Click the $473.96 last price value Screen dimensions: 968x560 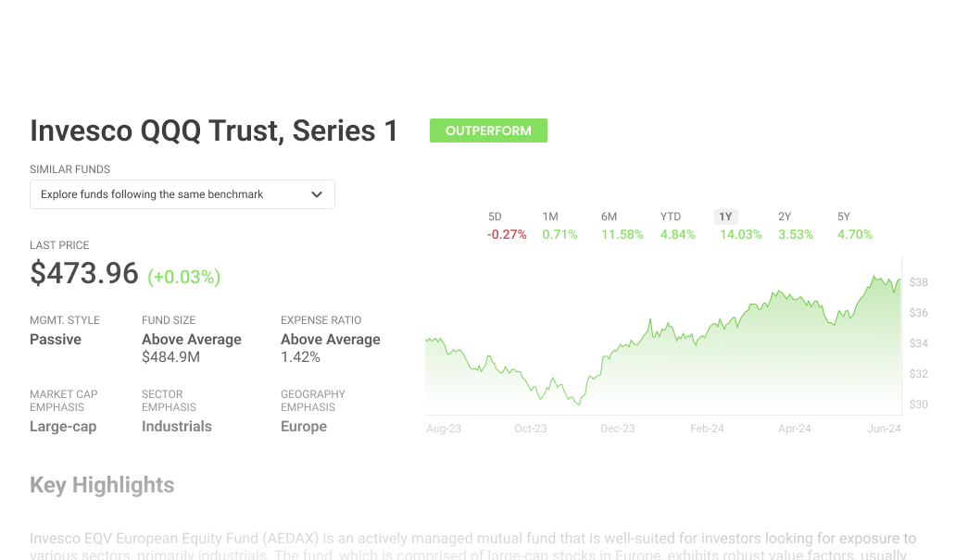[x=84, y=274]
